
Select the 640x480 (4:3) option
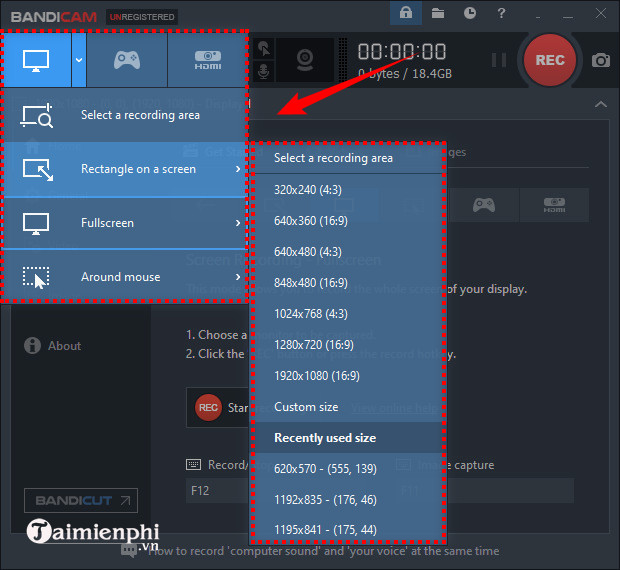[348, 252]
